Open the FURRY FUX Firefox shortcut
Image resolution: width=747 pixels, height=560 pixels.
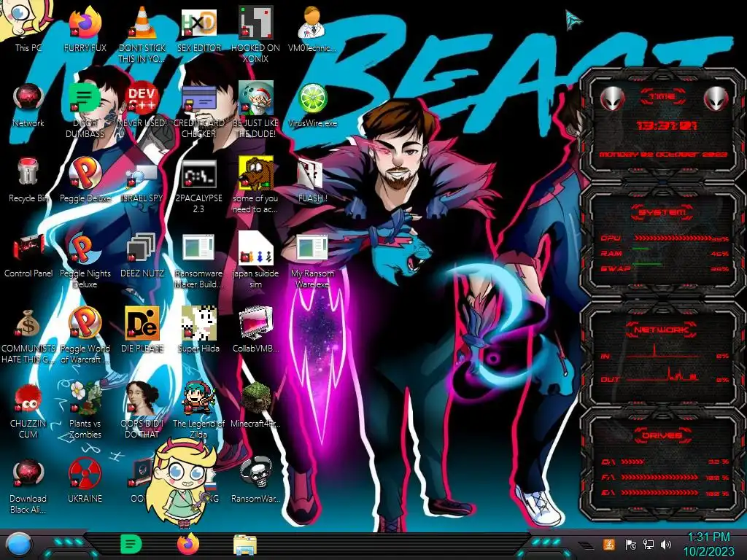[85, 28]
